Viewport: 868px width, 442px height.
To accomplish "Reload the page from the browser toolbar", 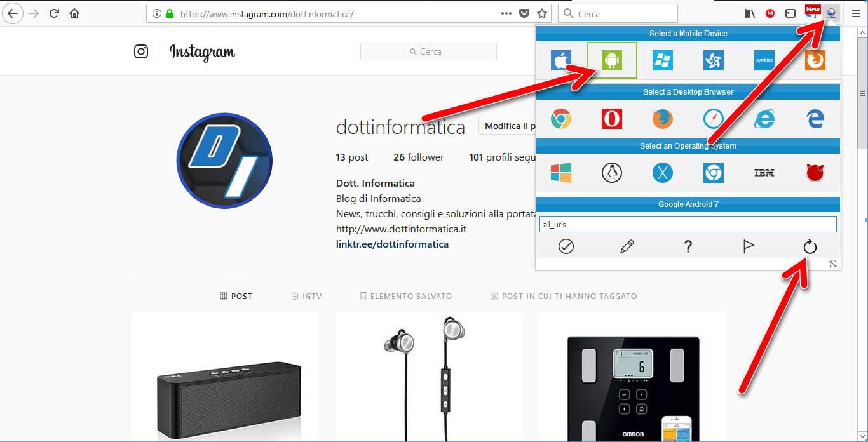I will click(55, 13).
